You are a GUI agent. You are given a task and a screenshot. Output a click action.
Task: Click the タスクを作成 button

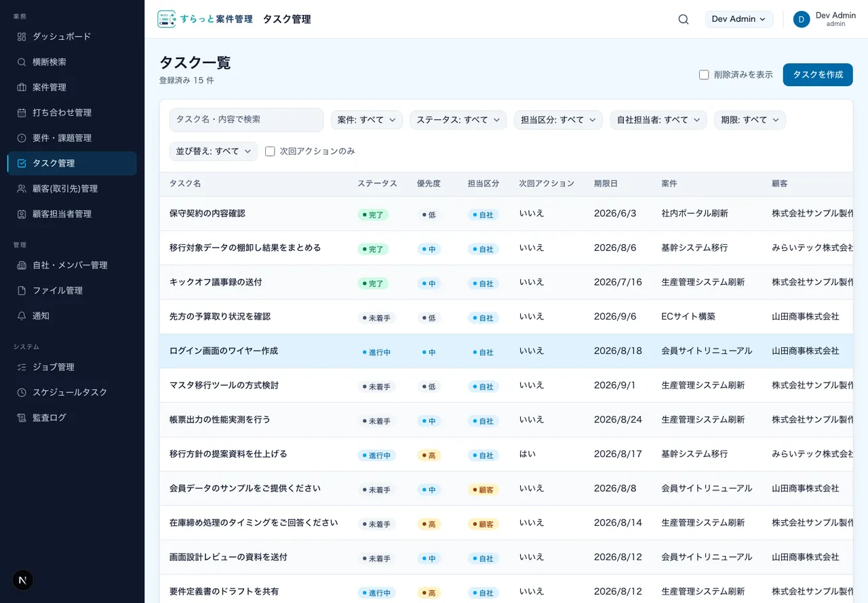tap(818, 75)
